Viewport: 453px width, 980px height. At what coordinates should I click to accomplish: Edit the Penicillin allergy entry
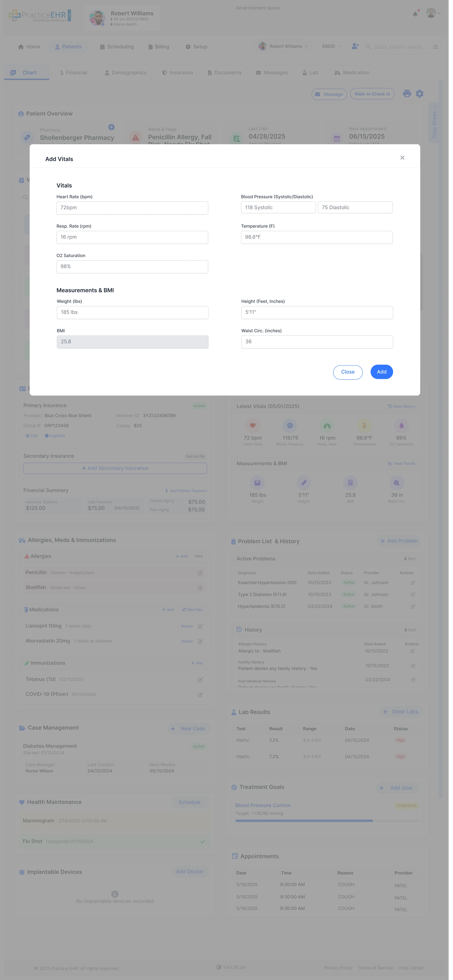[200, 573]
